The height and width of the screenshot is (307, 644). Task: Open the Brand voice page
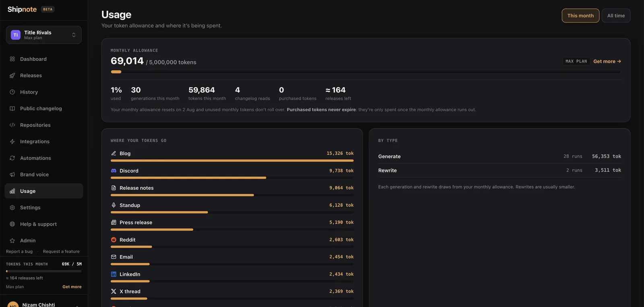44,174
